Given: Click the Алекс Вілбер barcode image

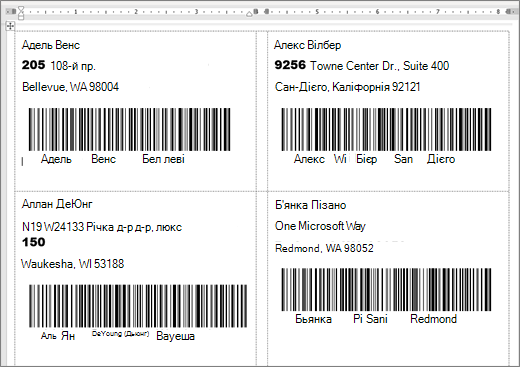Looking at the screenshot, I should point(386,129).
